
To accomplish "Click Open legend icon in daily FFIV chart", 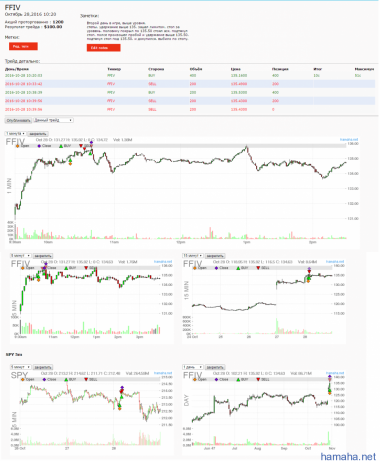I will tap(195, 379).
